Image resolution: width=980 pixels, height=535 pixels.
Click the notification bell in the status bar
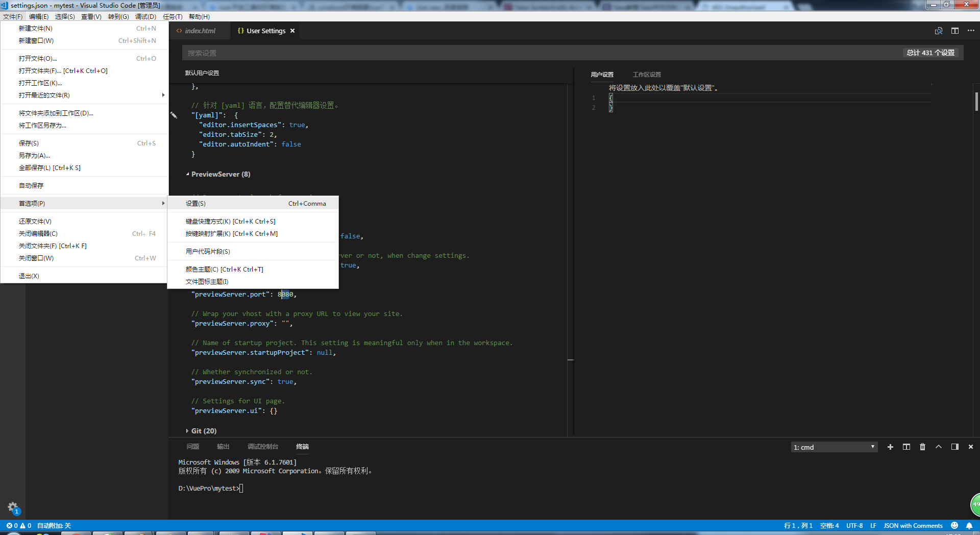(x=969, y=526)
